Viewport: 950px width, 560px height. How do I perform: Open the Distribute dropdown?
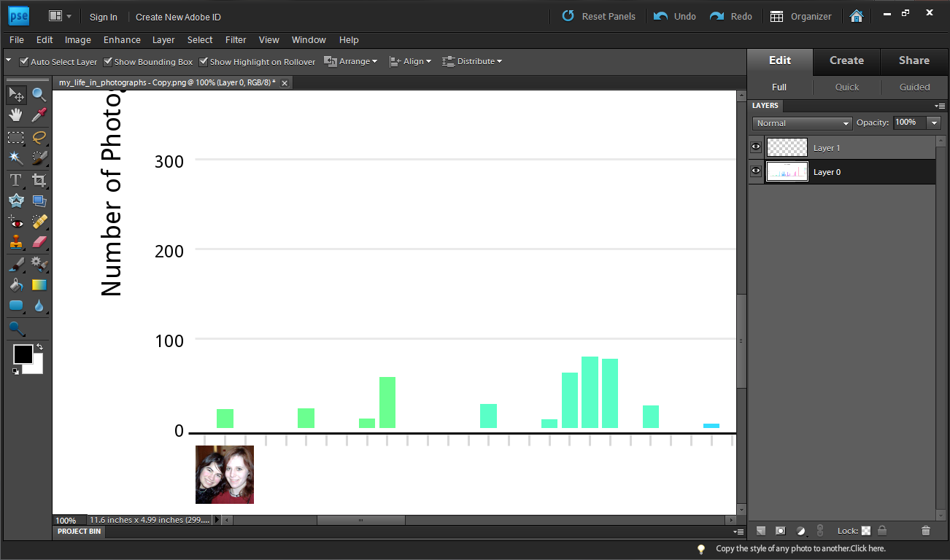point(472,61)
